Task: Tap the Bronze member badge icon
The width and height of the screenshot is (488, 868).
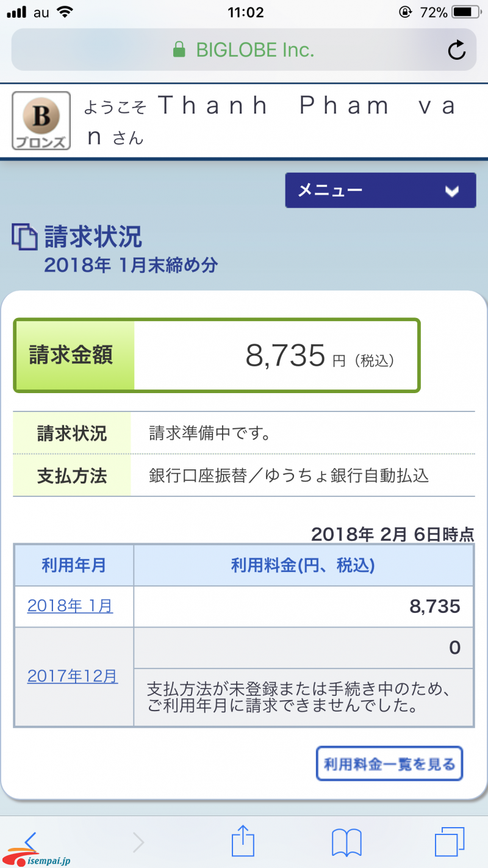Action: click(41, 120)
